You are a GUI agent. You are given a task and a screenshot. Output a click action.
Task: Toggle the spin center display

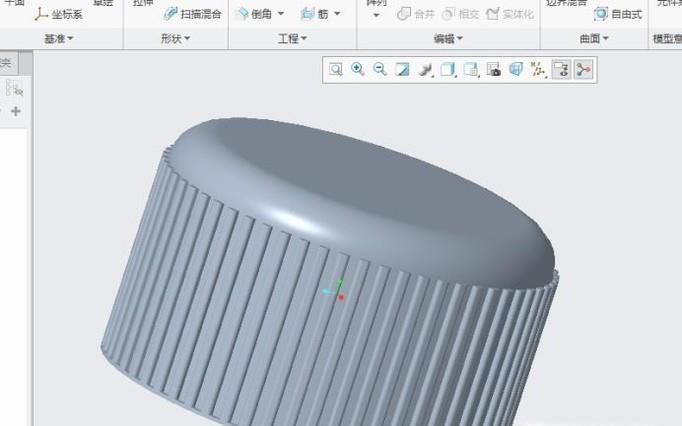[583, 69]
